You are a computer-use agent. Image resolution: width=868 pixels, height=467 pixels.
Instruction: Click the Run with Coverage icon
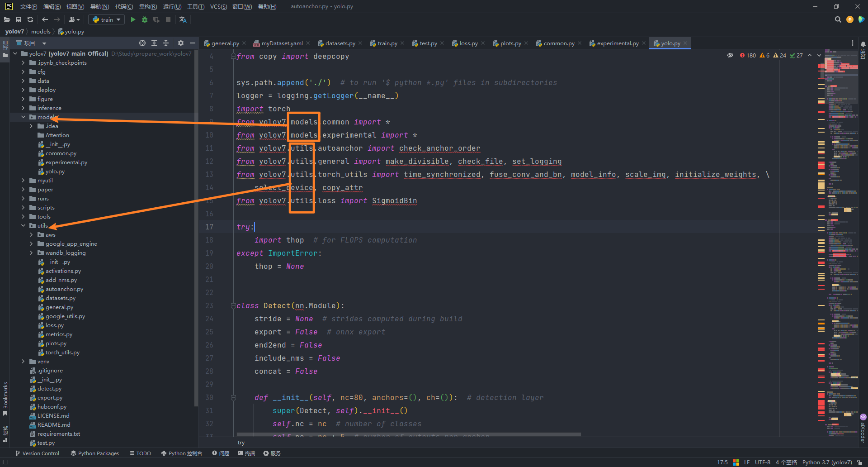point(156,19)
